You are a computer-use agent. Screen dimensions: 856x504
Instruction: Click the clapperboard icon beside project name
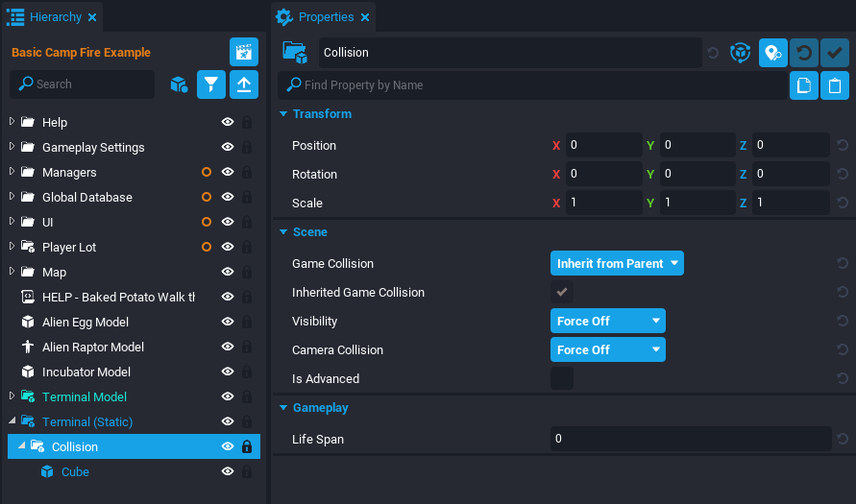[x=244, y=52]
